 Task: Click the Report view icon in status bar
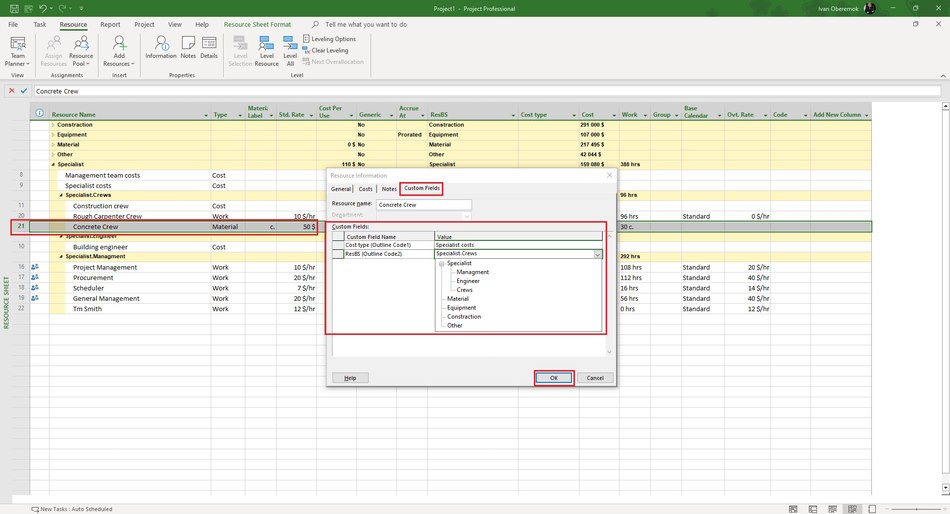872,509
